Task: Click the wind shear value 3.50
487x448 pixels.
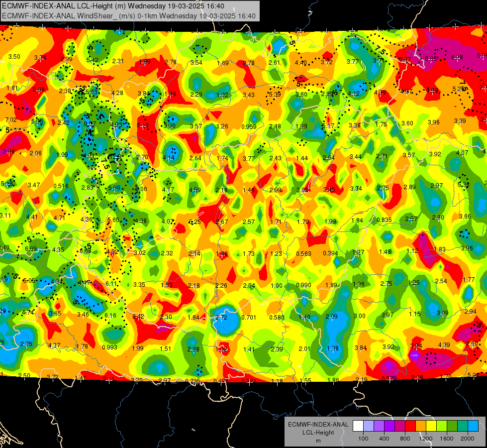Action: point(14,57)
